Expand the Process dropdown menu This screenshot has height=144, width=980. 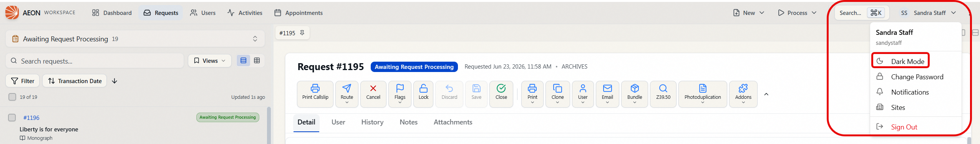click(797, 13)
